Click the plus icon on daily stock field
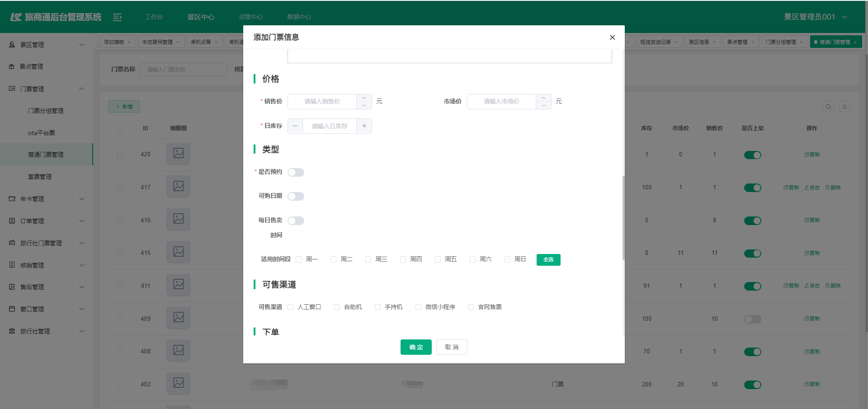The image size is (868, 409). click(364, 126)
